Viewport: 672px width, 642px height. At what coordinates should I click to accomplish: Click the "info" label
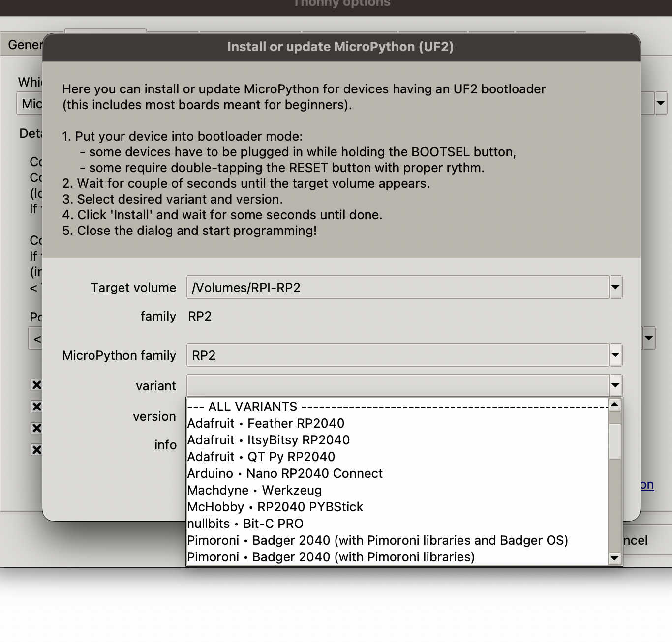tap(165, 445)
